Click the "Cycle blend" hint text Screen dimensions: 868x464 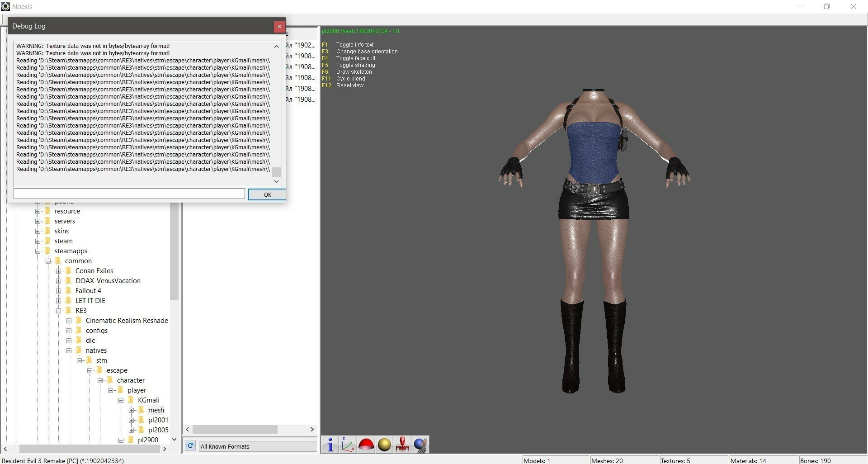pos(350,79)
